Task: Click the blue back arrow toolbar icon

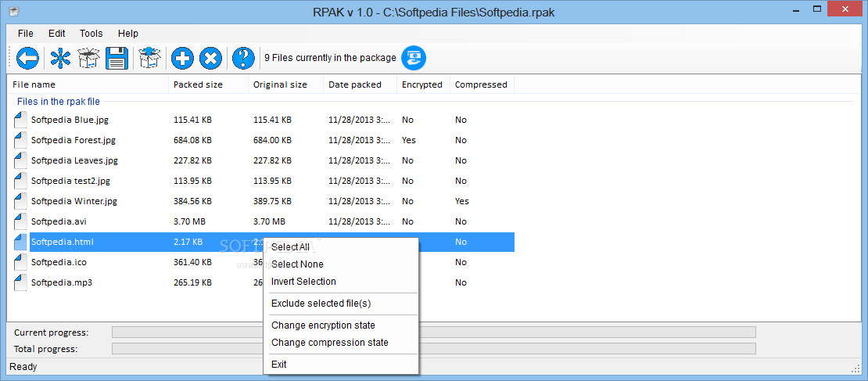Action: pos(27,58)
